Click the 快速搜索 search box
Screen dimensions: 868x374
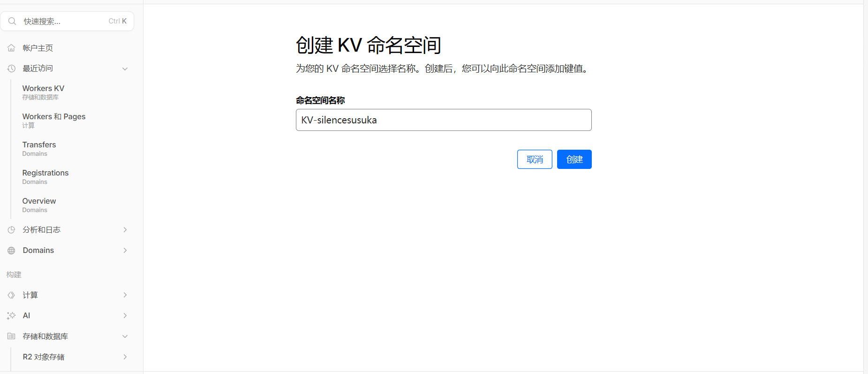point(68,21)
